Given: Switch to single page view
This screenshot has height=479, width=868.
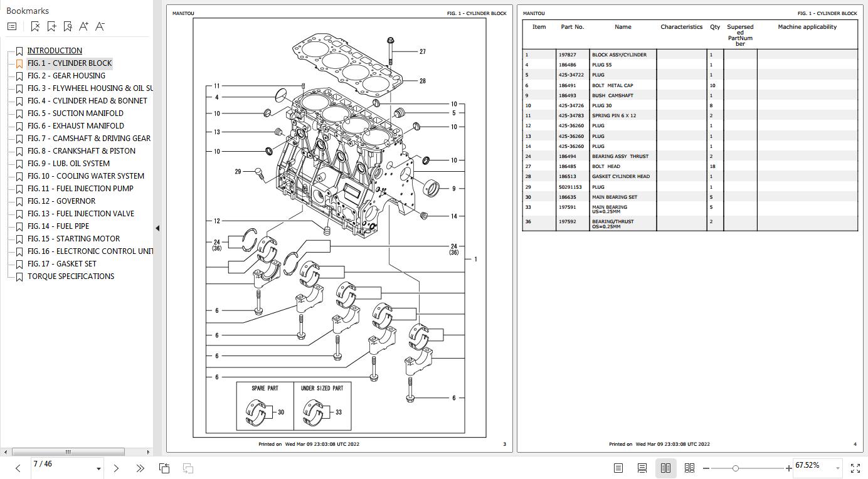Looking at the screenshot, I should (x=618, y=468).
